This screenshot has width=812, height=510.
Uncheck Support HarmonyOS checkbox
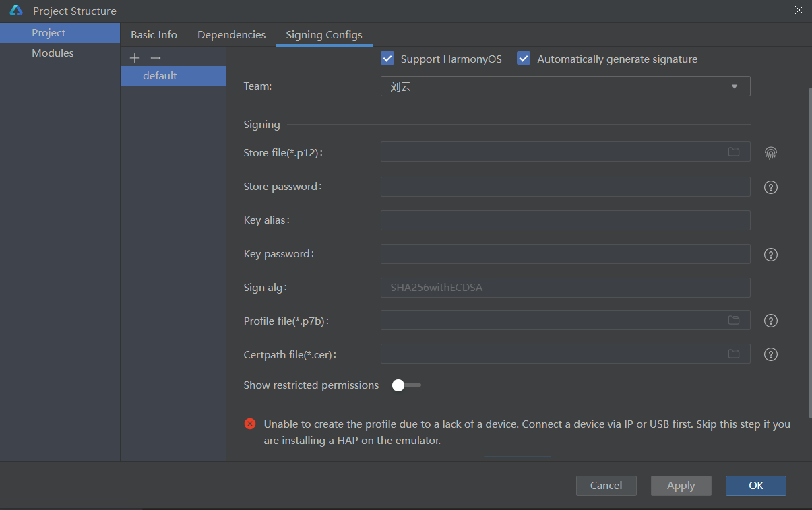point(387,59)
